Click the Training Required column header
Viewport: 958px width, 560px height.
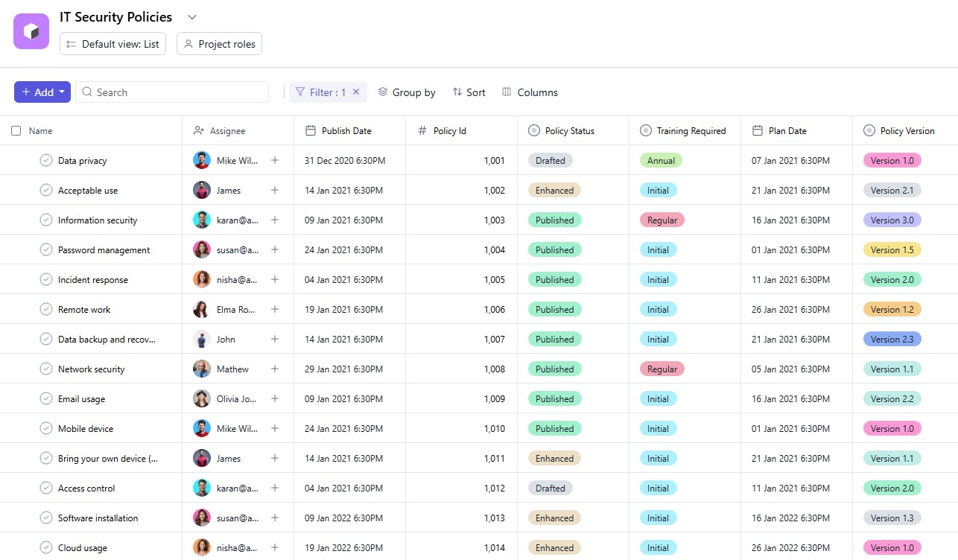[683, 130]
